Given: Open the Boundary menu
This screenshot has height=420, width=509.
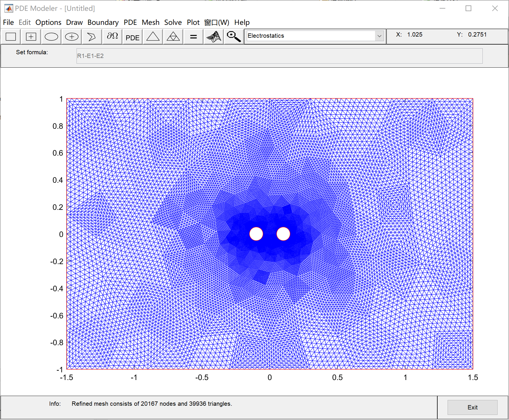Looking at the screenshot, I should [x=103, y=22].
